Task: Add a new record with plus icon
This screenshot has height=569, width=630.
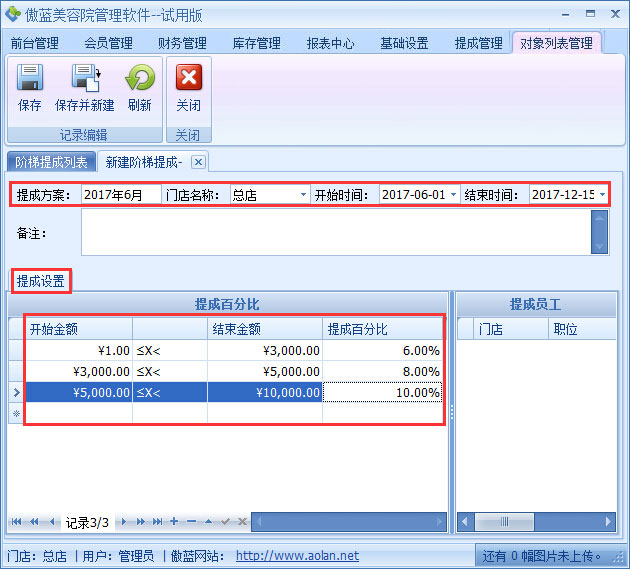Action: (x=174, y=522)
